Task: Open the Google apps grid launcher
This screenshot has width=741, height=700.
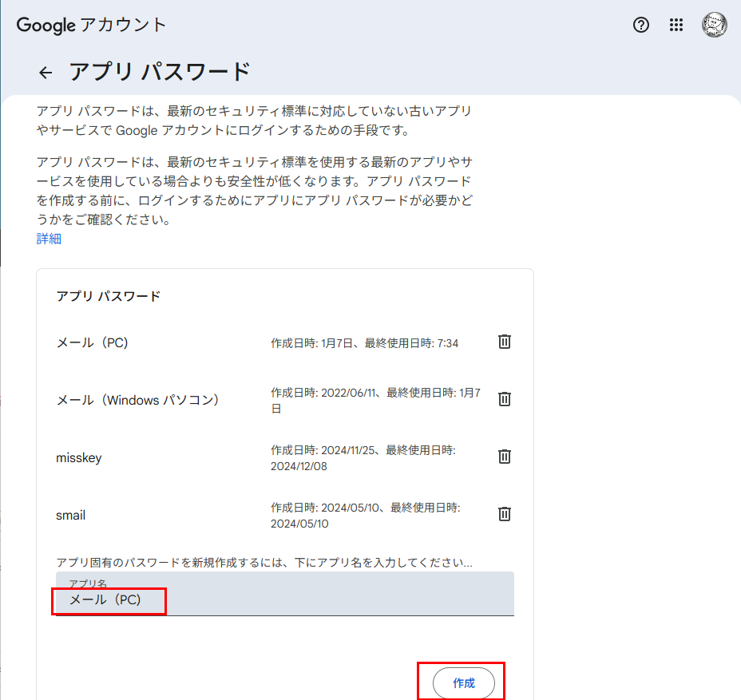Action: pyautogui.click(x=676, y=25)
